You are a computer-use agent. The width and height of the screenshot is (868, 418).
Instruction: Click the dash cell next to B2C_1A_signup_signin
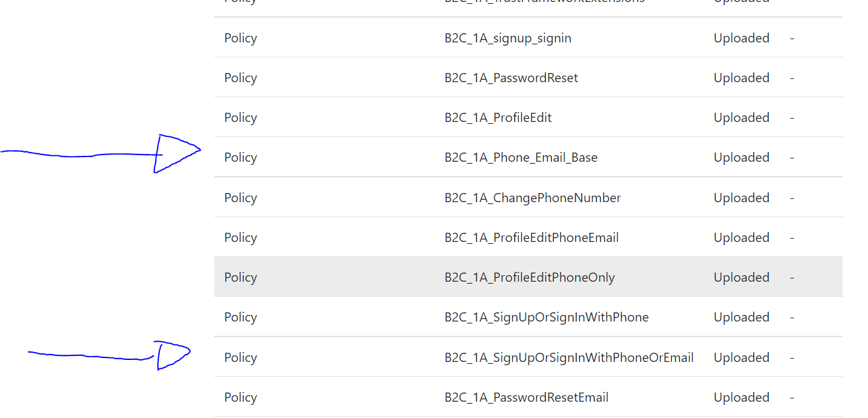792,38
